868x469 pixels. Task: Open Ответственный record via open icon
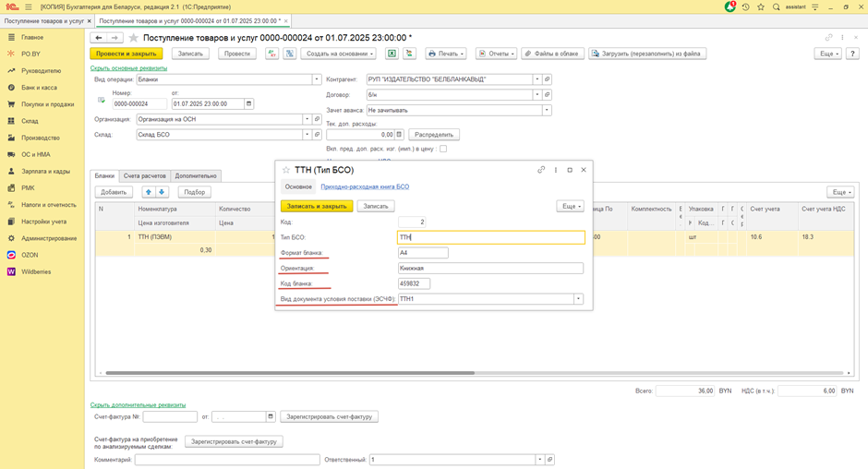click(549, 460)
